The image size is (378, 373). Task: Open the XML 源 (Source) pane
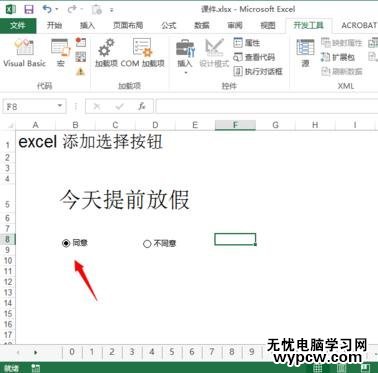click(305, 53)
